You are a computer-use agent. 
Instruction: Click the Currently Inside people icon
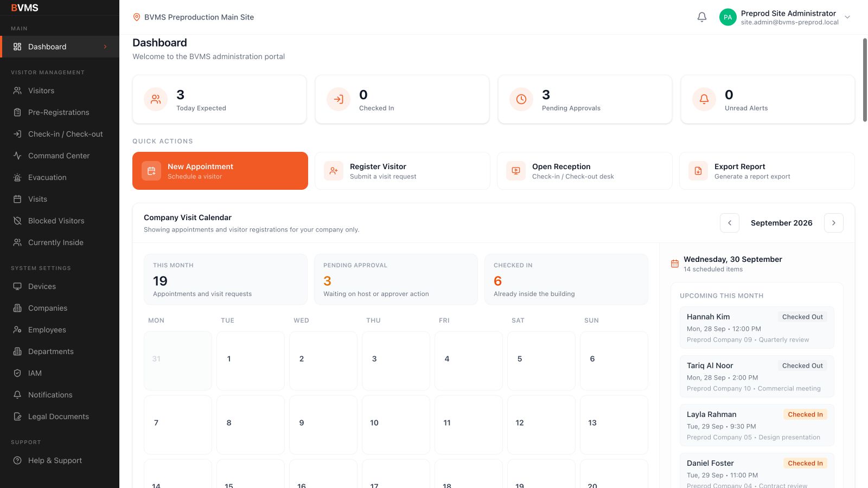[17, 242]
